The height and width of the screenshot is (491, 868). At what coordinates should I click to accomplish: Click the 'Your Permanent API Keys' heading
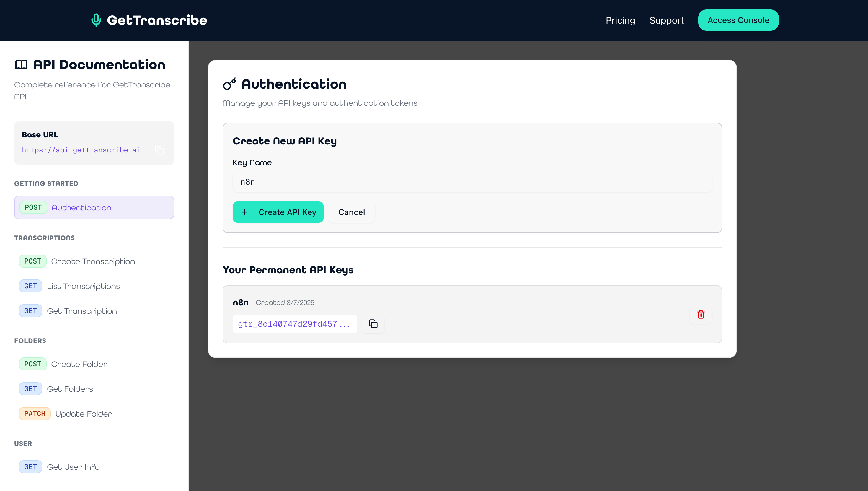(x=288, y=270)
